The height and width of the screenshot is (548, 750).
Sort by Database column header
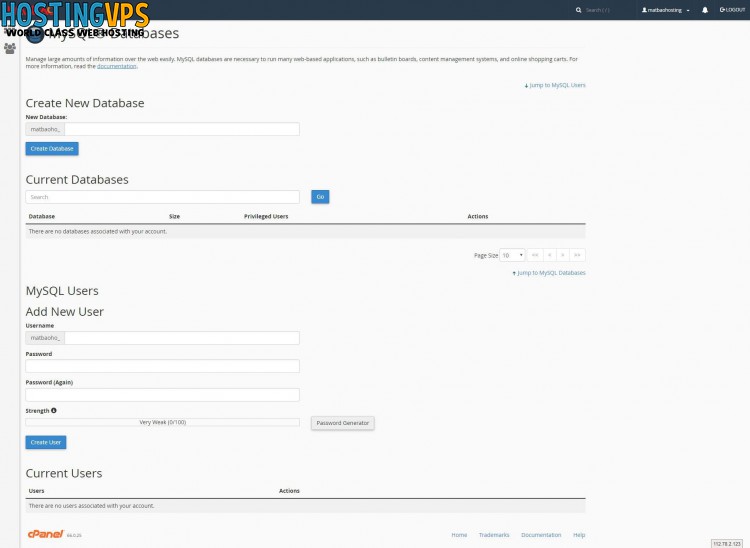coord(42,217)
